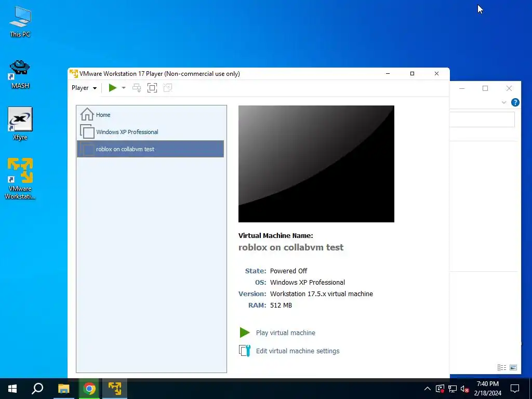Select the MASH desktop shortcut

pyautogui.click(x=20, y=74)
